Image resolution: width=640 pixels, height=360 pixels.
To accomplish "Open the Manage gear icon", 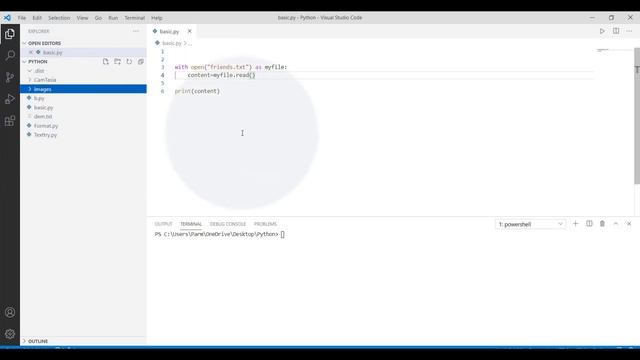I will tap(10, 334).
